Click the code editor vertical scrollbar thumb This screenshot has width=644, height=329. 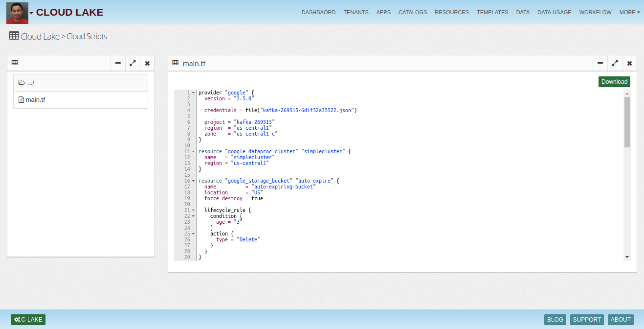coord(627,121)
